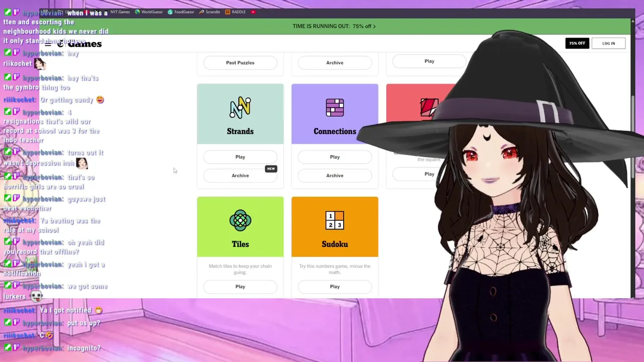Image resolution: width=644 pixels, height=362 pixels.
Task: Click the Connections title text
Action: click(335, 131)
